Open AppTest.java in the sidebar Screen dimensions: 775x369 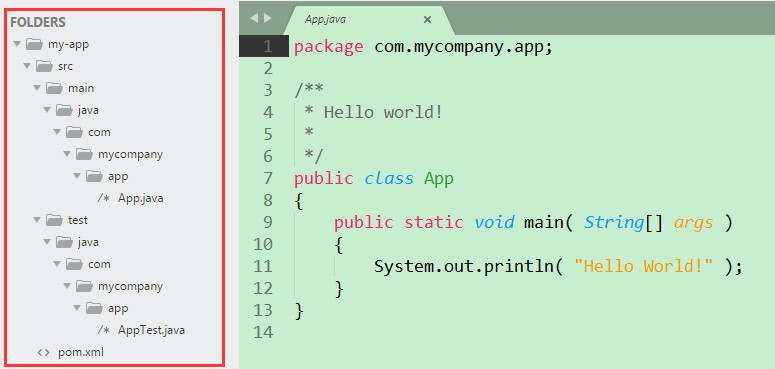(151, 330)
